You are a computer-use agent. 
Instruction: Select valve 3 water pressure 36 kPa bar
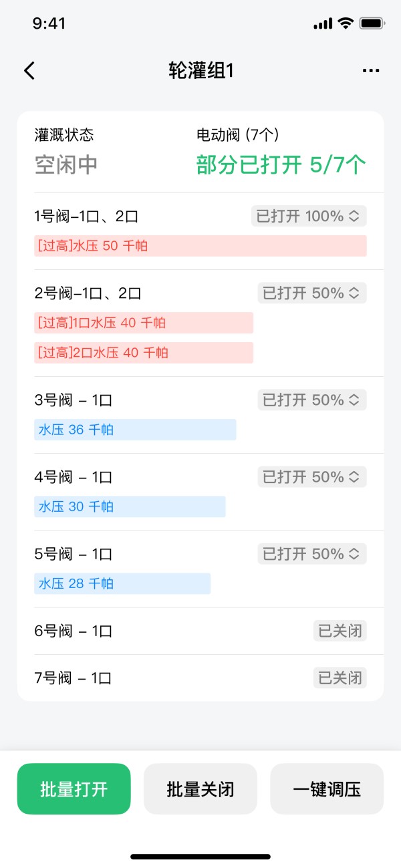tap(135, 430)
